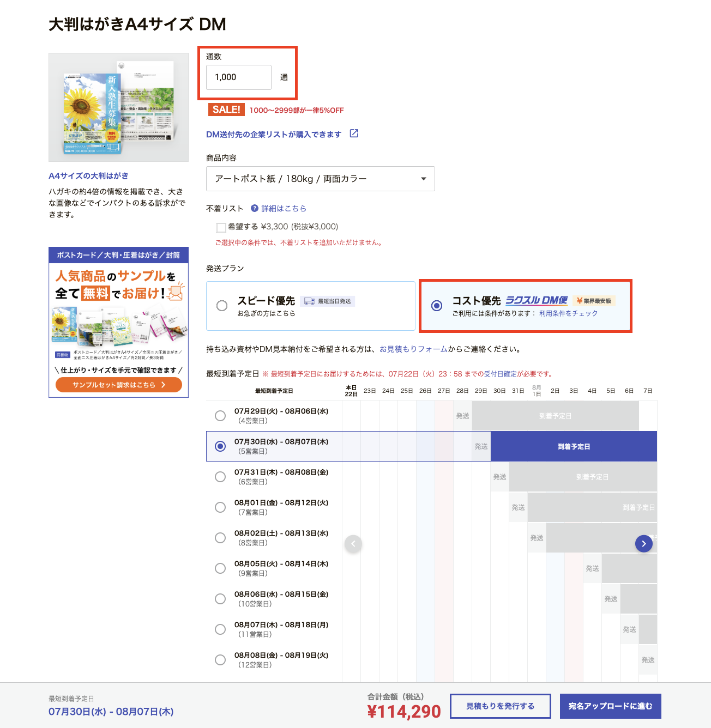Viewport: 711px width, 728px height.
Task: Open the 商品内容 paper type dropdown
Action: [321, 179]
